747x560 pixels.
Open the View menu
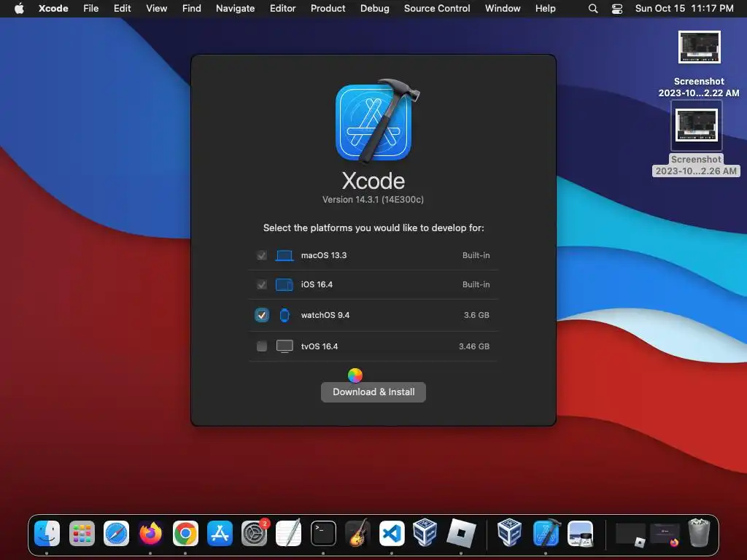click(156, 8)
